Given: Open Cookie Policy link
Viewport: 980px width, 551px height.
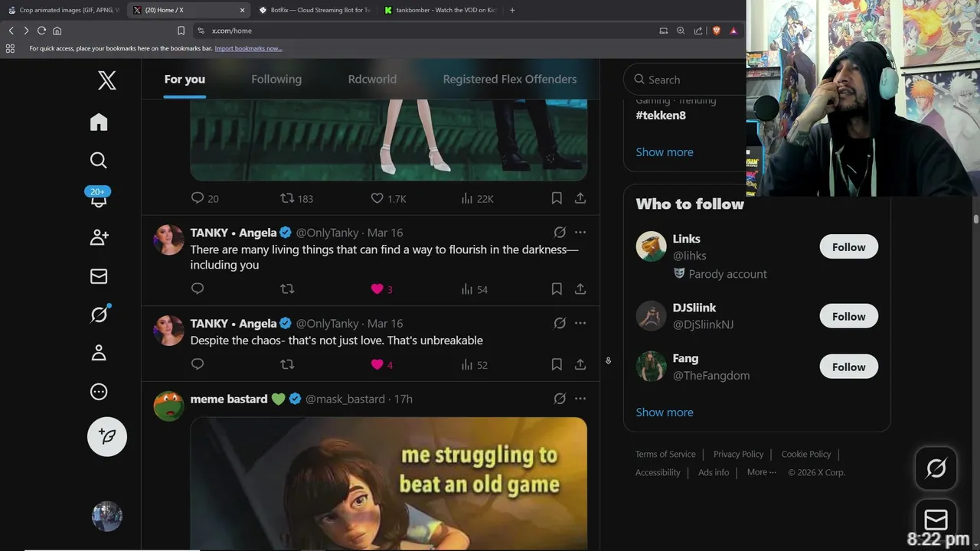Looking at the screenshot, I should (806, 454).
